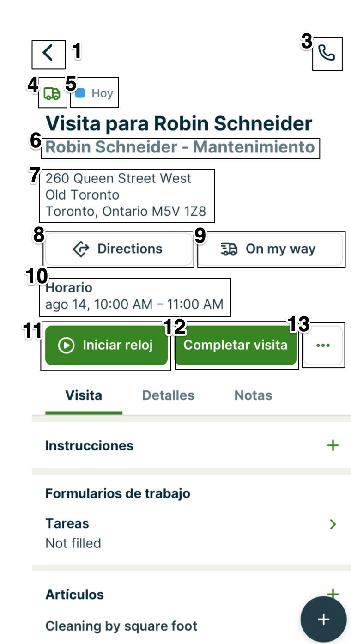Tap the floating plus button

coord(323,620)
